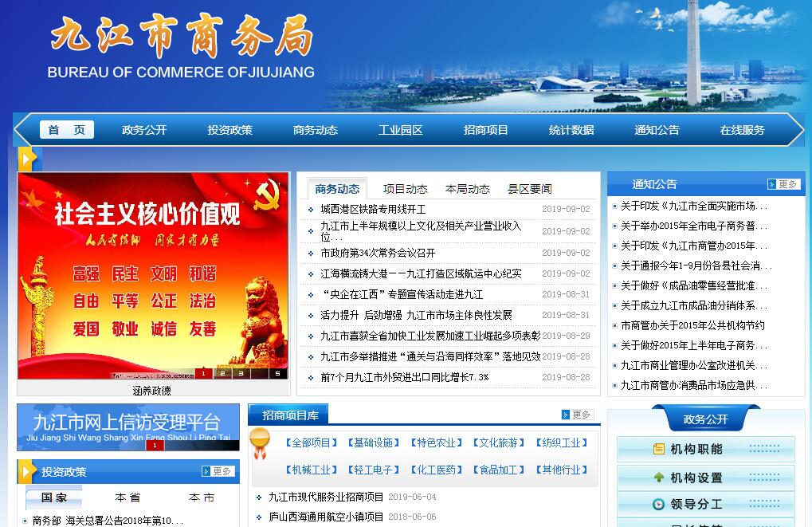Filter projects by 【基础设施】
This screenshot has height=527, width=812.
[374, 442]
